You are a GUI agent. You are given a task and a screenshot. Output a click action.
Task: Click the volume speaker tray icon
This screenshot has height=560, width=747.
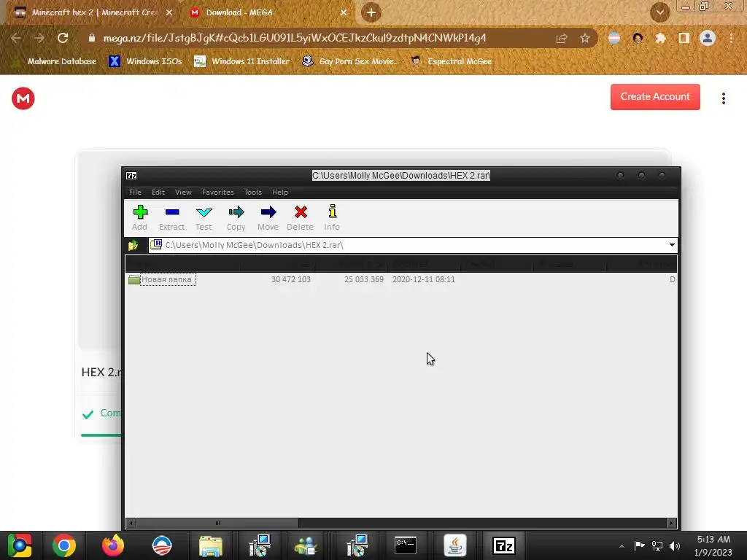pos(675,546)
